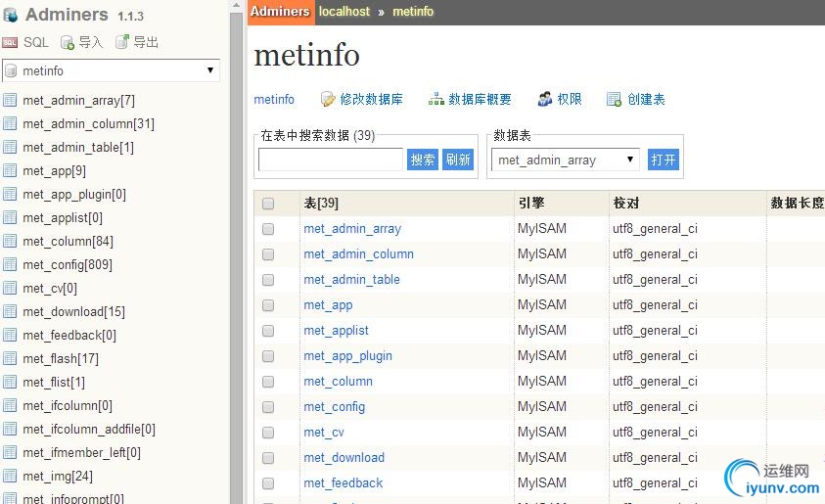The width and height of the screenshot is (825, 504).
Task: Open met_config table link in list
Action: [334, 407]
